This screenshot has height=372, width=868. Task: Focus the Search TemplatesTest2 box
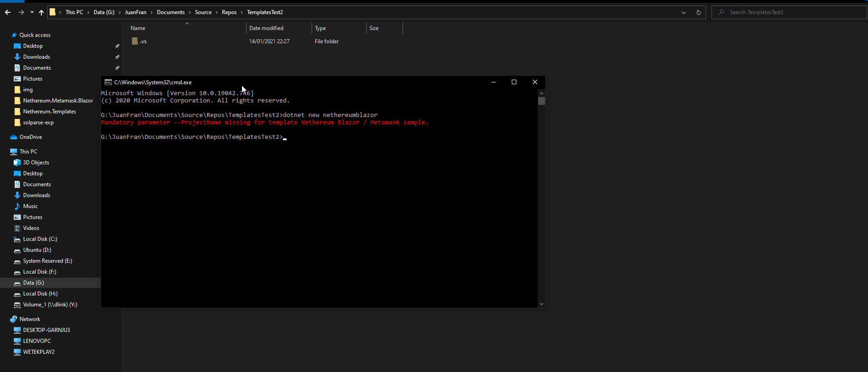789,12
